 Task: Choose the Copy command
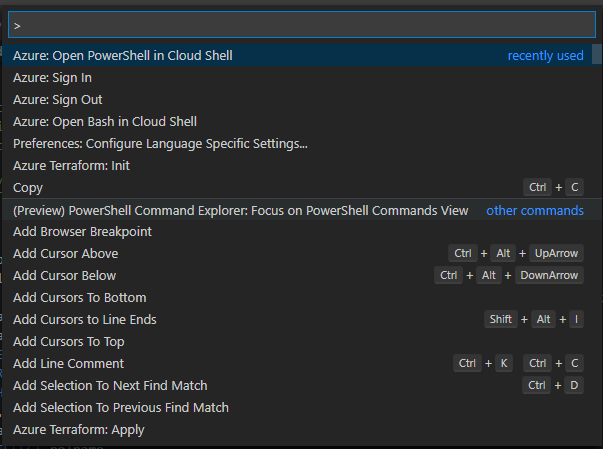coord(28,188)
